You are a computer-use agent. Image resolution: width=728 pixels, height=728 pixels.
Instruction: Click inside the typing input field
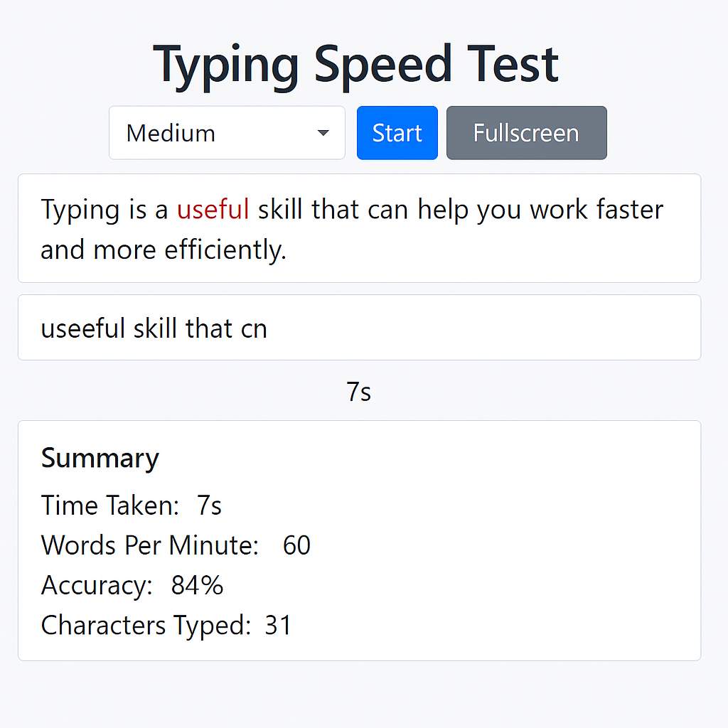pyautogui.click(x=355, y=328)
